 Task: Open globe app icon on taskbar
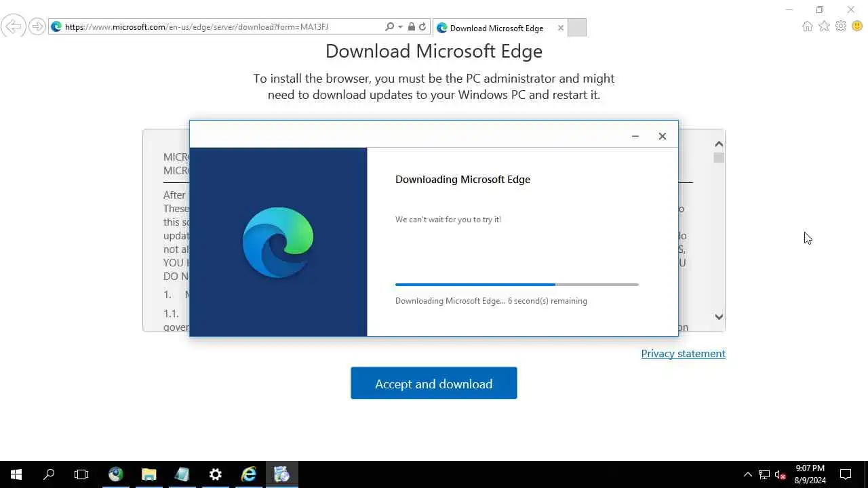point(115,474)
